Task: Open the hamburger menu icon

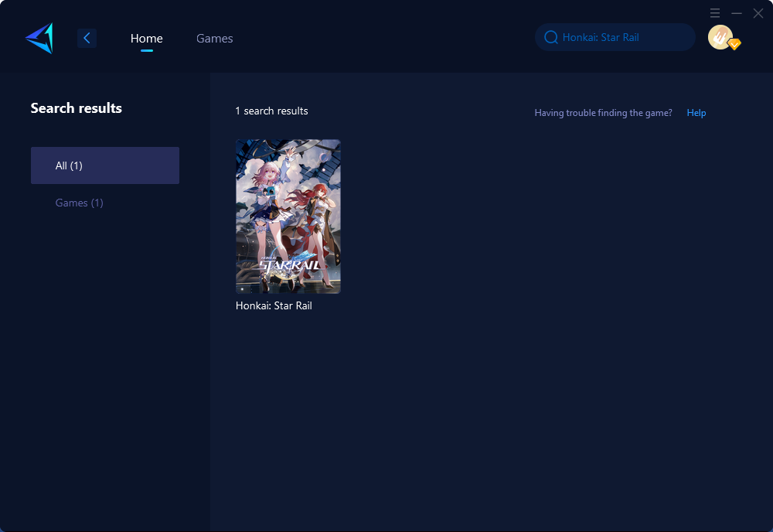Action: pos(715,13)
